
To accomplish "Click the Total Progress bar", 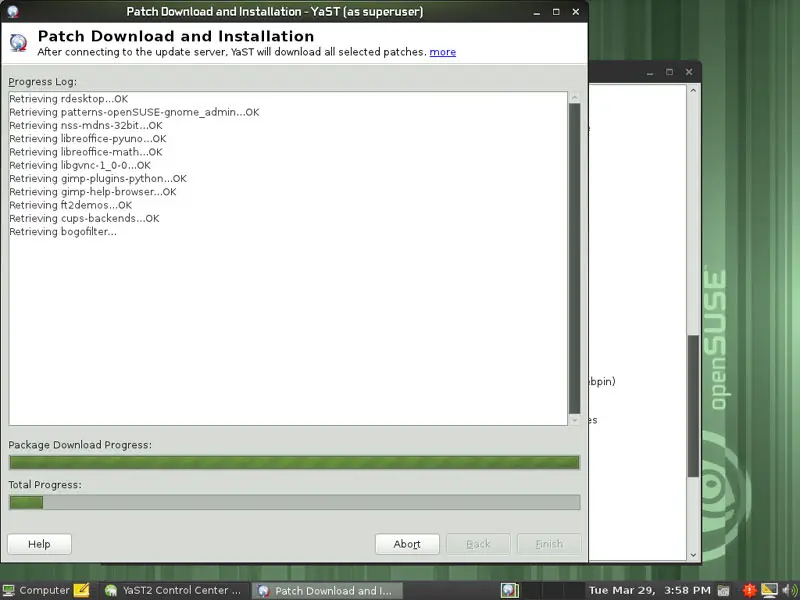I will click(x=294, y=502).
